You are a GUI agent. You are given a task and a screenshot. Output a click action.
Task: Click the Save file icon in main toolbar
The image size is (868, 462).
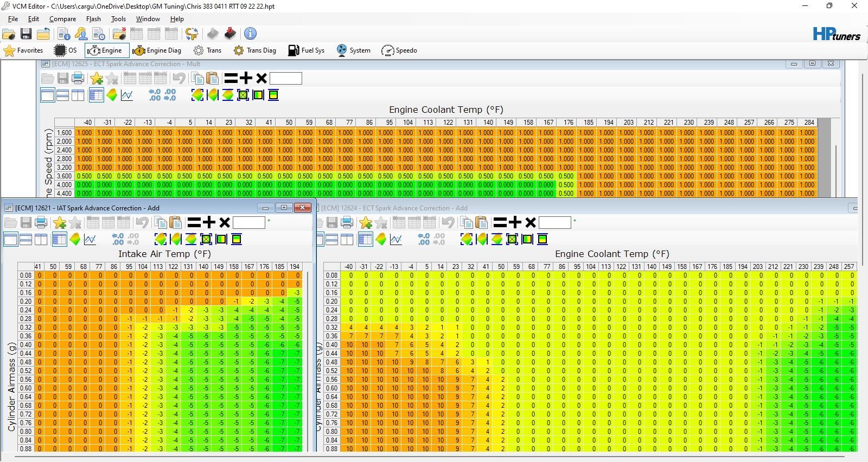click(25, 34)
